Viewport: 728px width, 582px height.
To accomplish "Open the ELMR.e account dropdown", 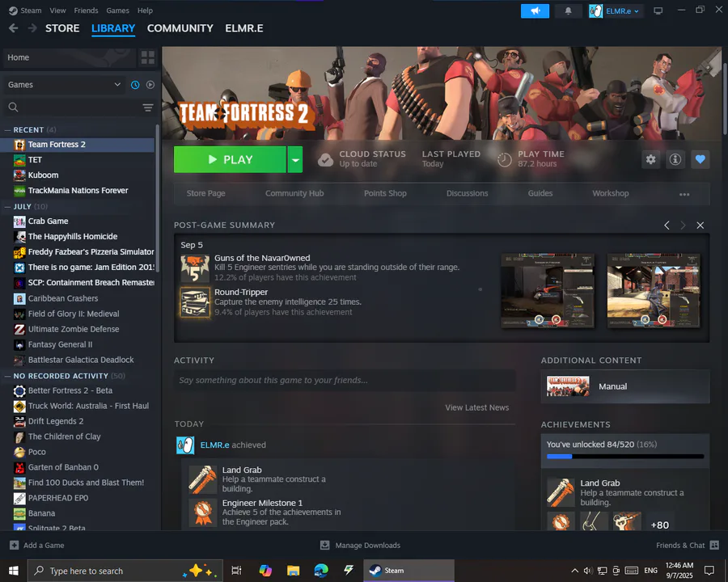I will pos(615,11).
